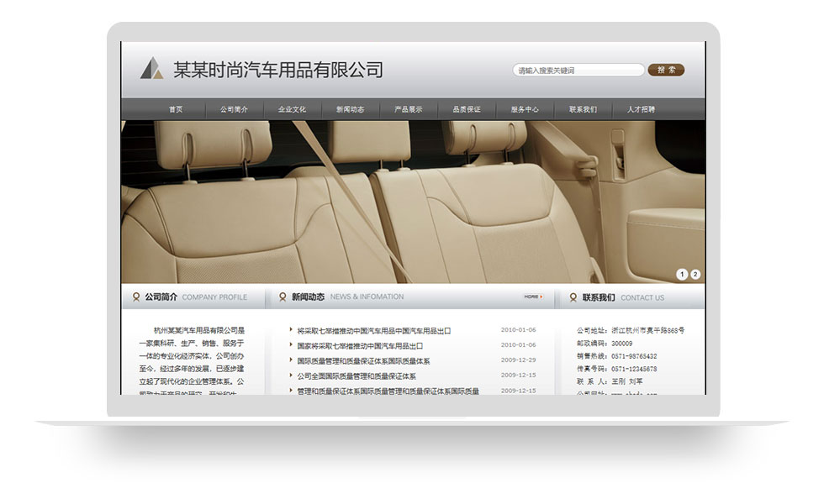
Task: Click the 销售热线 0571-98765432 phone line
Action: tap(617, 356)
